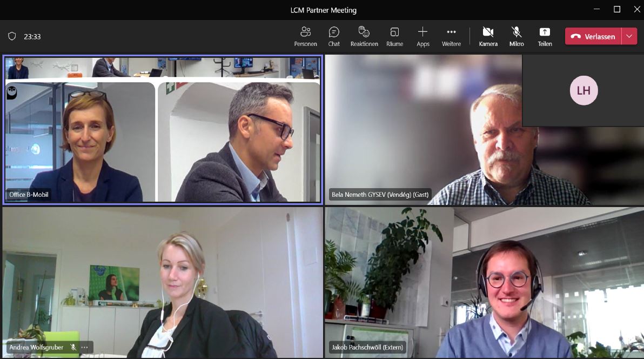The height and width of the screenshot is (359, 644).
Task: Select Andrea Wolfsgruber's video tile
Action: 163,282
